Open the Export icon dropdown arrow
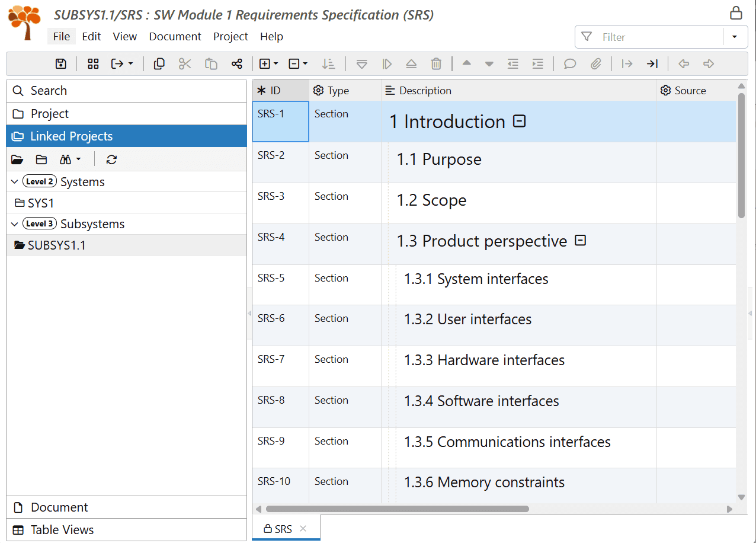 [130, 64]
